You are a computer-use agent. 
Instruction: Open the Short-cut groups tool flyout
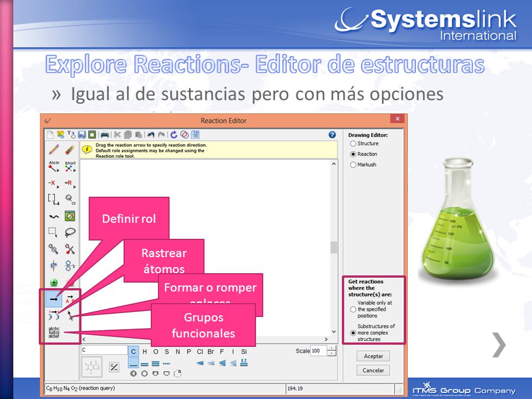(70, 166)
